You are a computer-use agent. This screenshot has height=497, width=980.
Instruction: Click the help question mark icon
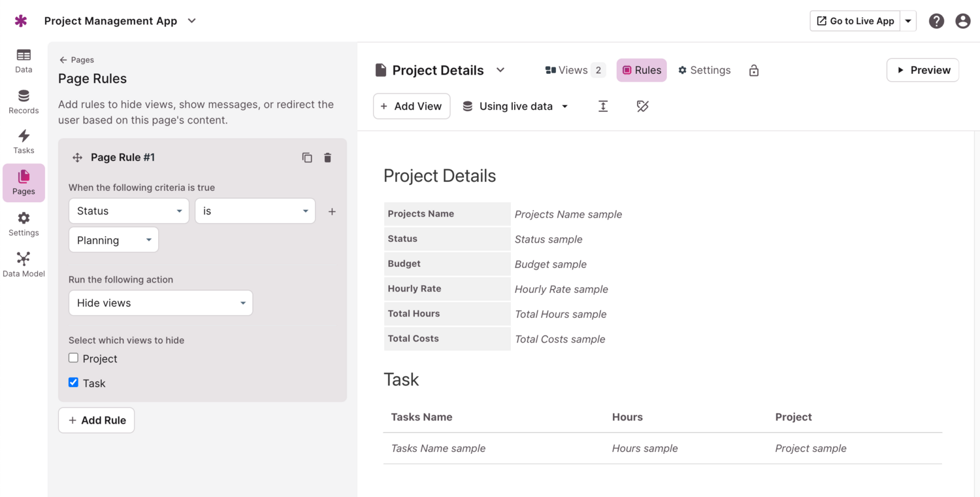(936, 21)
